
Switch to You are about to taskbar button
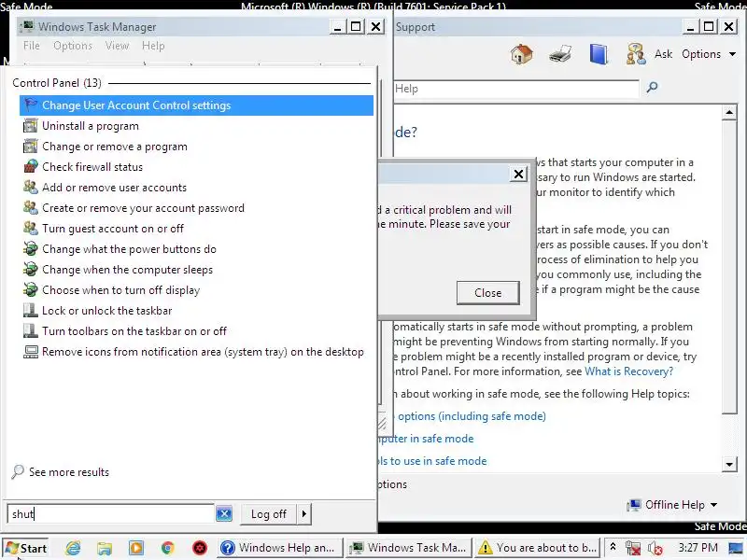coord(538,548)
